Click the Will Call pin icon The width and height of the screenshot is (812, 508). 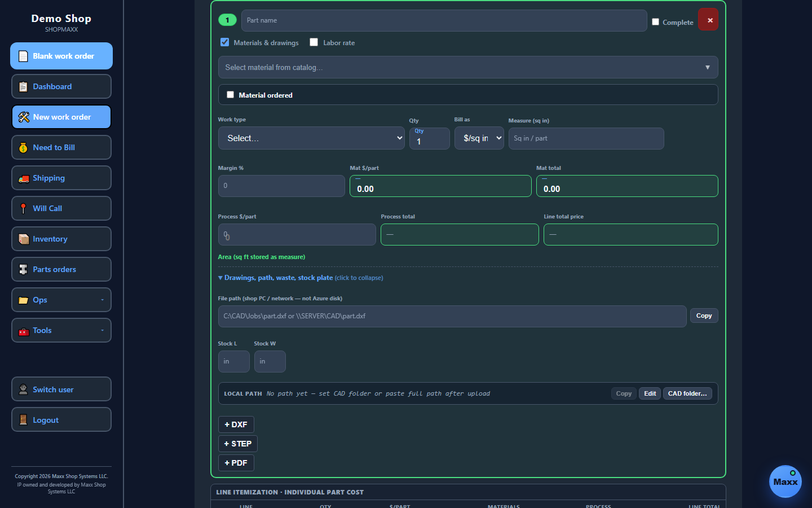[x=23, y=208]
